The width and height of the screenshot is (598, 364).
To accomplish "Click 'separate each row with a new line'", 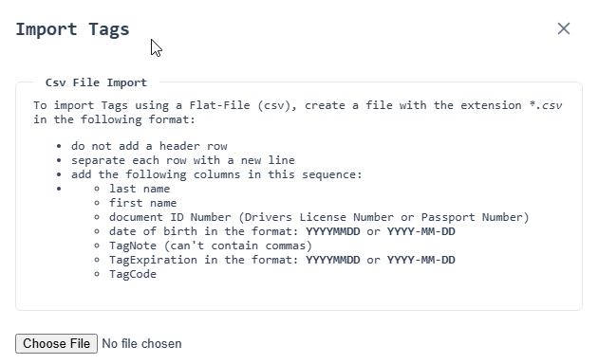I will [183, 160].
